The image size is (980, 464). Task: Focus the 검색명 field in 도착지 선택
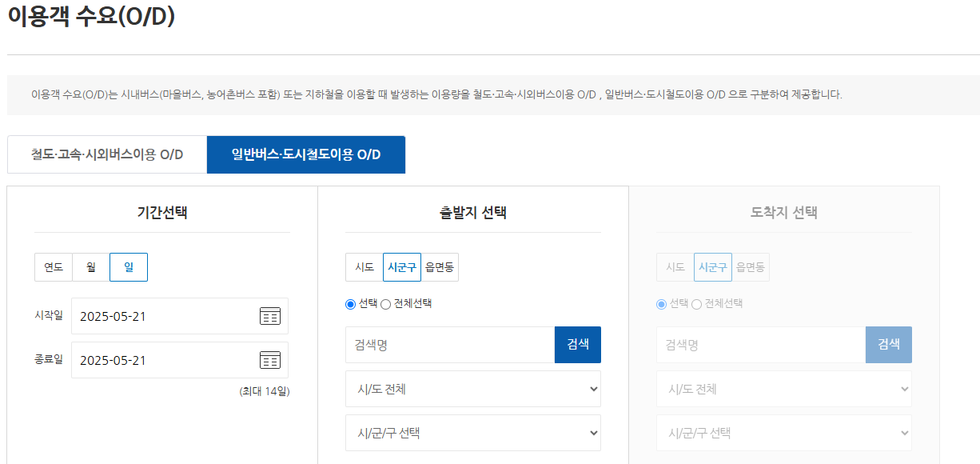tap(761, 345)
